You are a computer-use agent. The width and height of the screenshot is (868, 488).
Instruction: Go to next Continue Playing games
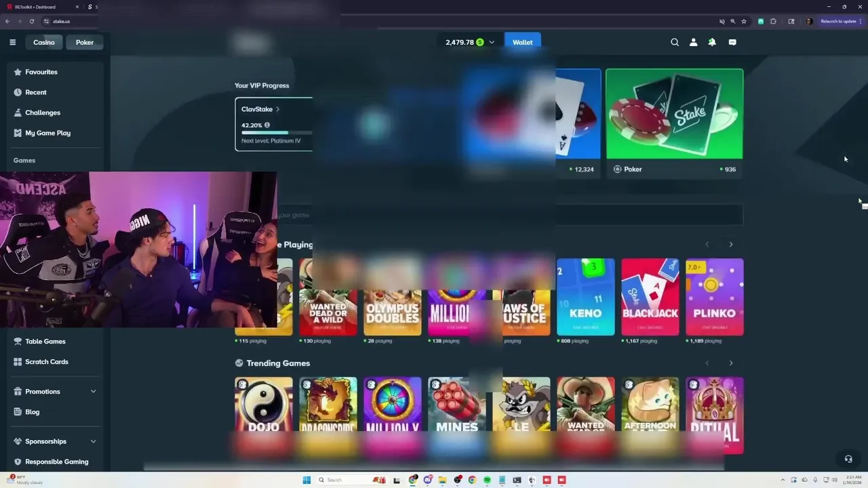(x=730, y=245)
